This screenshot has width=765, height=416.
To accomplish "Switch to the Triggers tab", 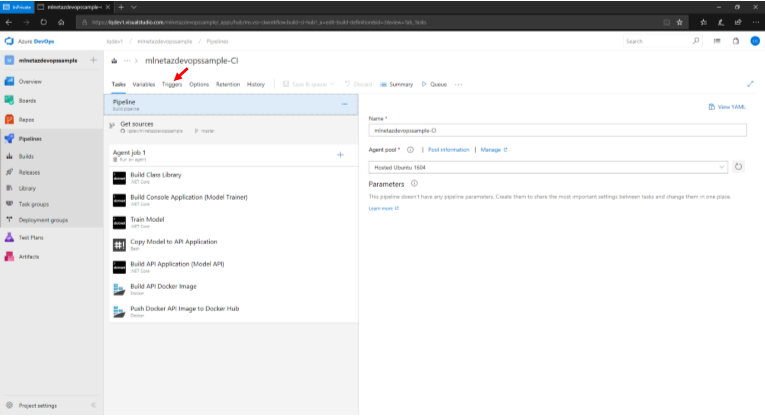I will pos(172,84).
